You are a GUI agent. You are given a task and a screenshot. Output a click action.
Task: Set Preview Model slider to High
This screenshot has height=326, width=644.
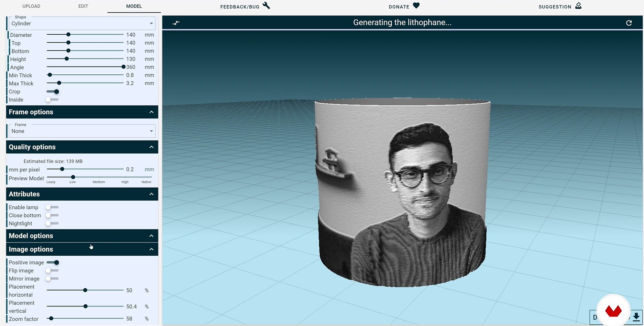(x=125, y=177)
